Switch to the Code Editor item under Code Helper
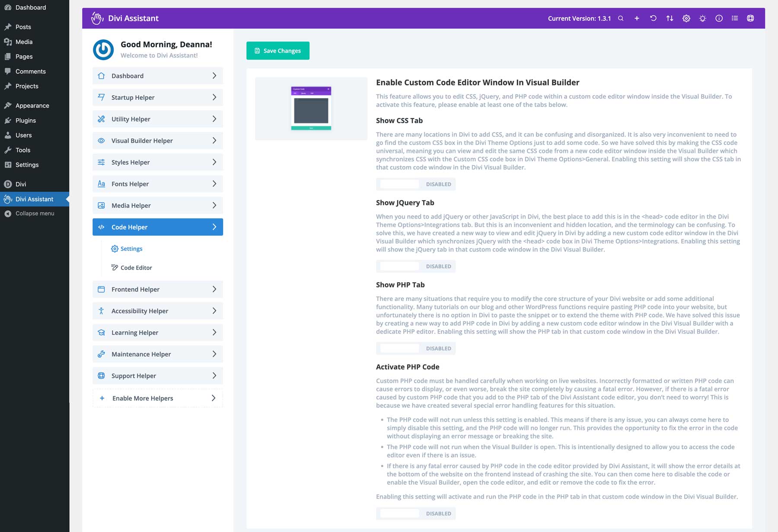778x532 pixels. click(136, 268)
